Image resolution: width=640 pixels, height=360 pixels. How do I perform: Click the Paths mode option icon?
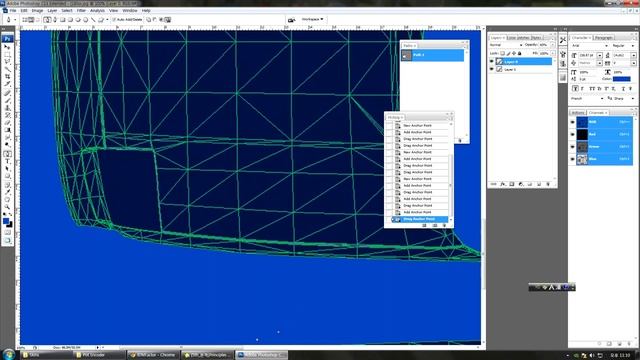[31, 20]
